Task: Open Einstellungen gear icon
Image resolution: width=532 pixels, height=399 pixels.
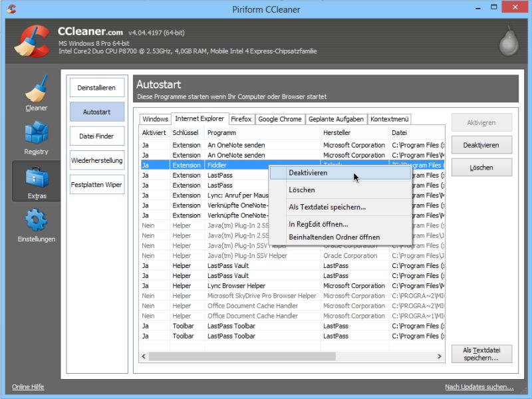Action: tap(36, 220)
